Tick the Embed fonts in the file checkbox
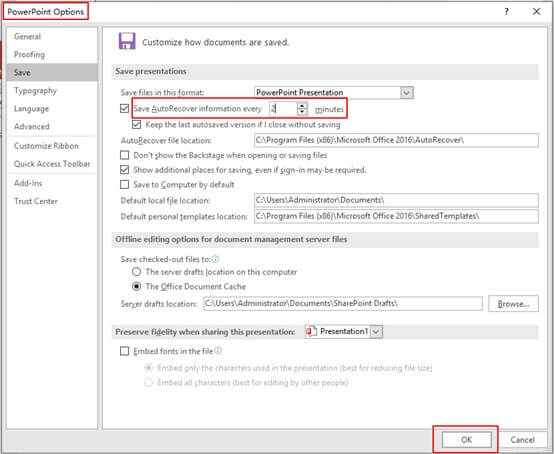 (124, 351)
